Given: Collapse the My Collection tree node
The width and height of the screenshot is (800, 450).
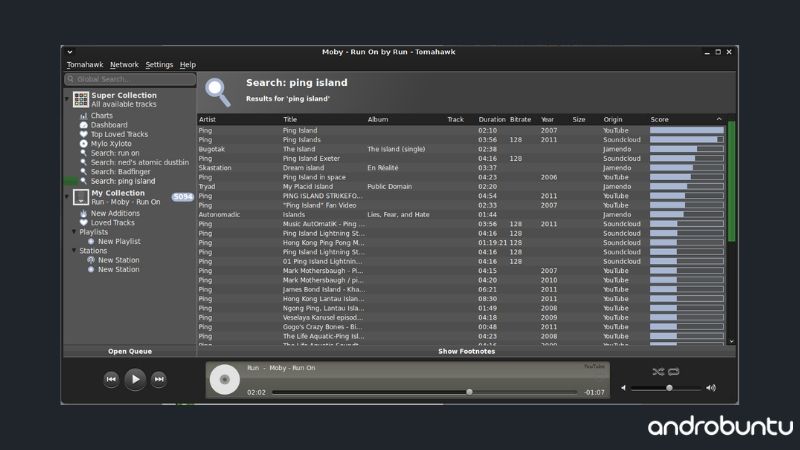Looking at the screenshot, I should tap(67, 196).
